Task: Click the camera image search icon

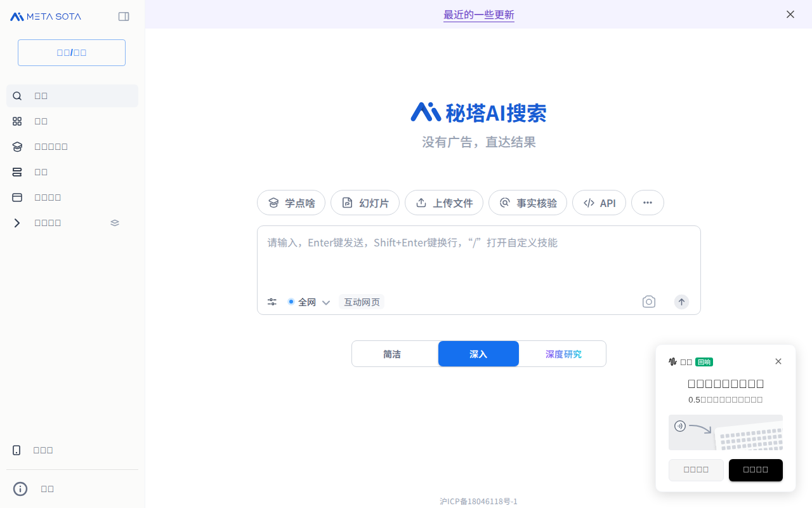Action: [649, 302]
